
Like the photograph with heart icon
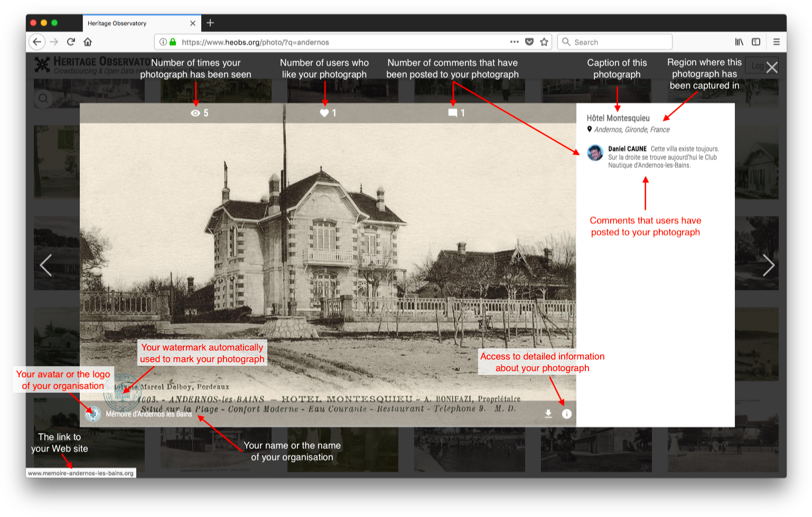(324, 113)
